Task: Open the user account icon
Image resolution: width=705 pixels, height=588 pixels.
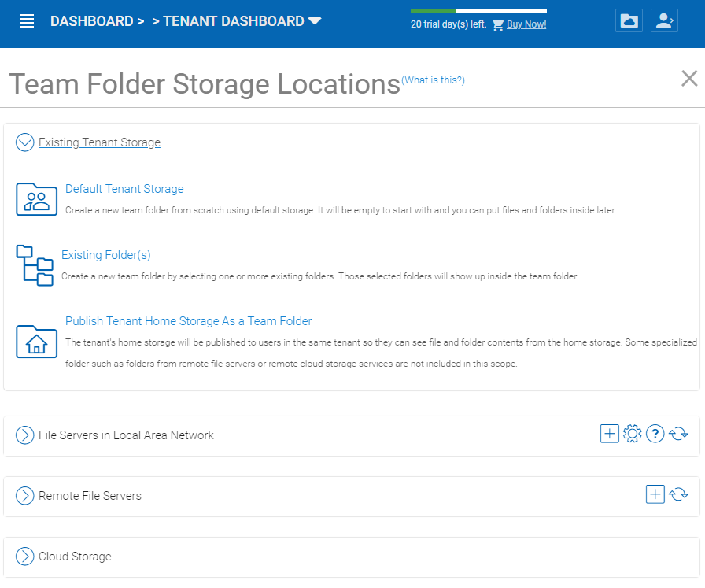Action: 664,20
